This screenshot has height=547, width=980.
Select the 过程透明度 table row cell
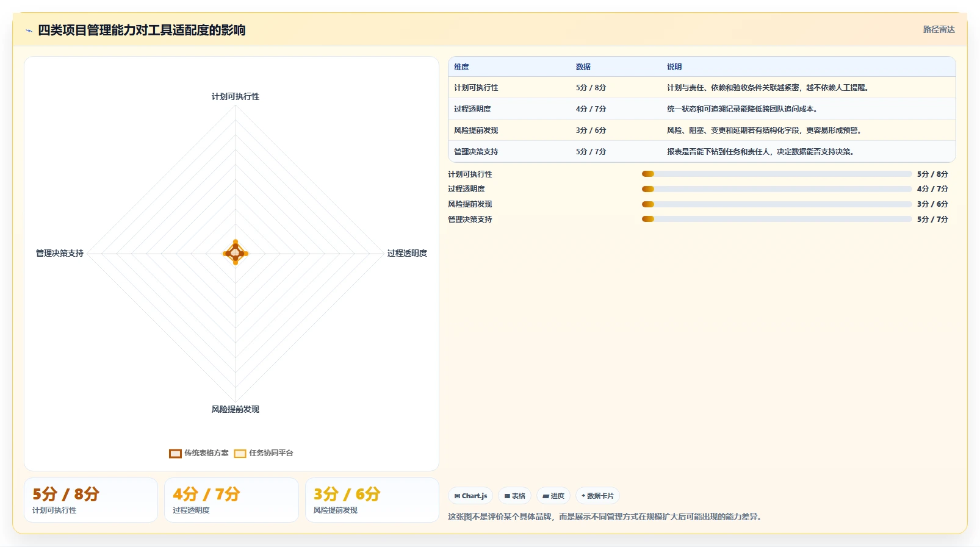472,109
